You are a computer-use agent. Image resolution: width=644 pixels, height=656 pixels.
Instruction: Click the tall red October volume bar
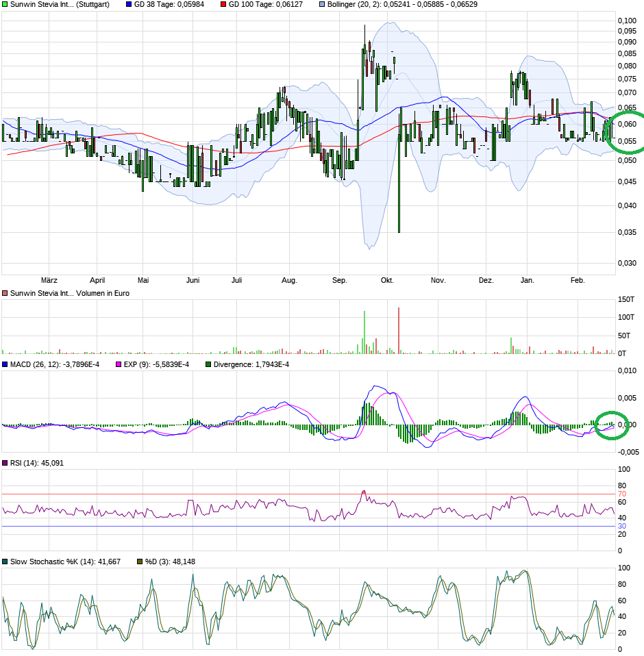tap(399, 331)
